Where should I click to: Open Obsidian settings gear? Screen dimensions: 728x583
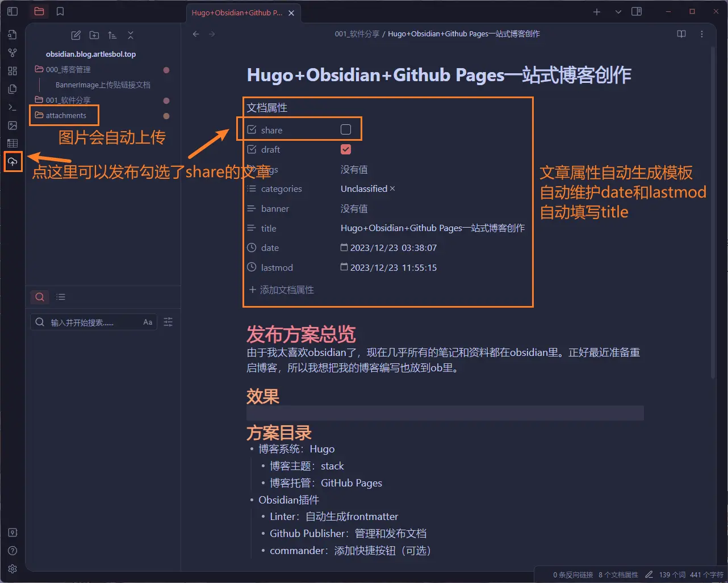pos(12,569)
